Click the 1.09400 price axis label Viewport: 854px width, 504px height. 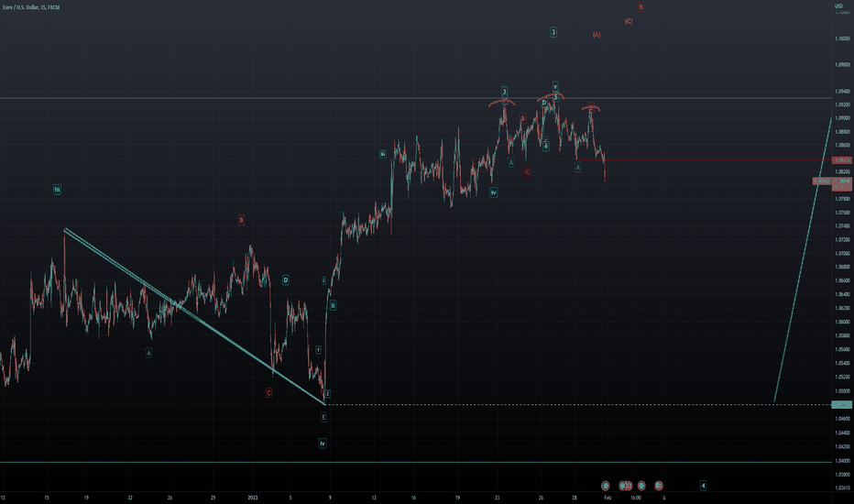tap(842, 92)
